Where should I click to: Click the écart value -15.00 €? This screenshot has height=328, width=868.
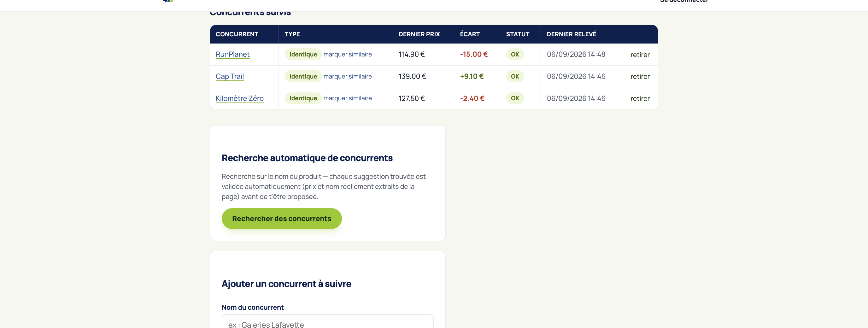click(x=474, y=54)
